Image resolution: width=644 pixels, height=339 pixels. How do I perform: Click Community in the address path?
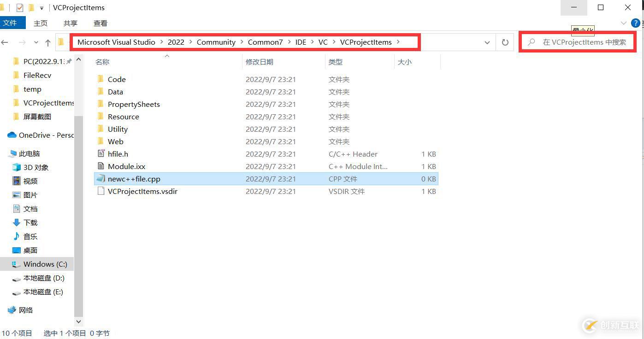click(x=216, y=42)
